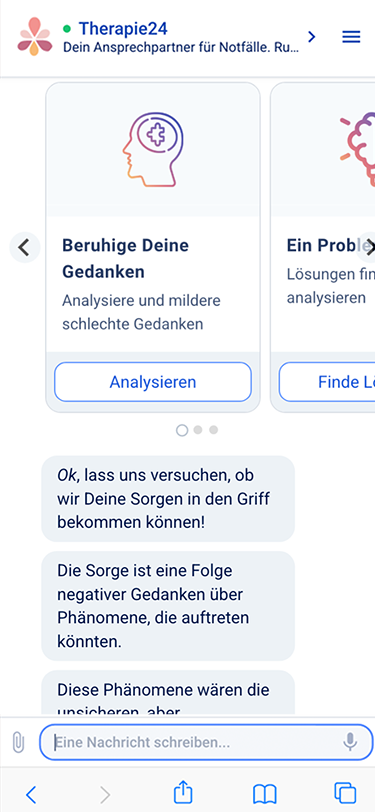Show previous carousel card with left arrow
This screenshot has height=812, width=375.
pyautogui.click(x=24, y=248)
